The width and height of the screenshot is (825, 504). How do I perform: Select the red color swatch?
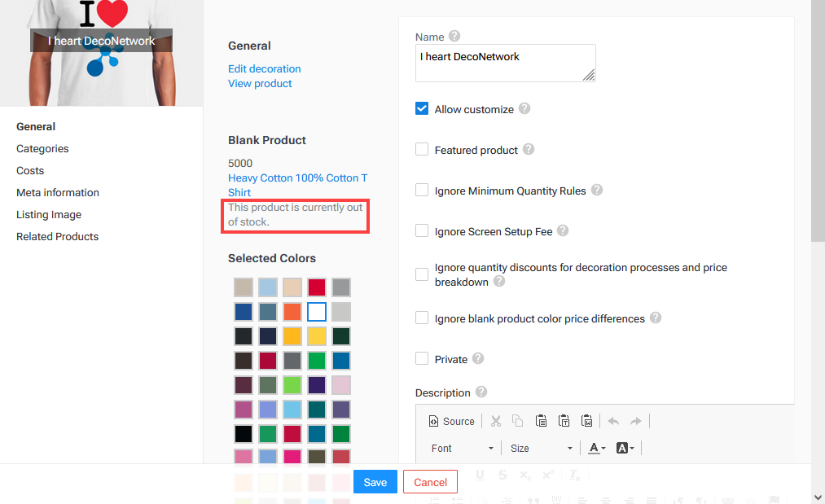point(317,287)
